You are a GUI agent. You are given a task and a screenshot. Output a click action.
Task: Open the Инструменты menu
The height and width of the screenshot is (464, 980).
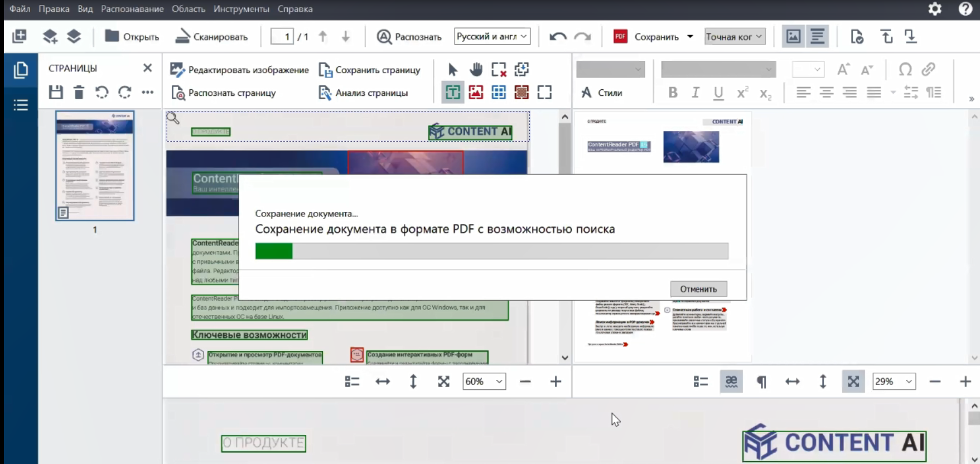pyautogui.click(x=241, y=9)
